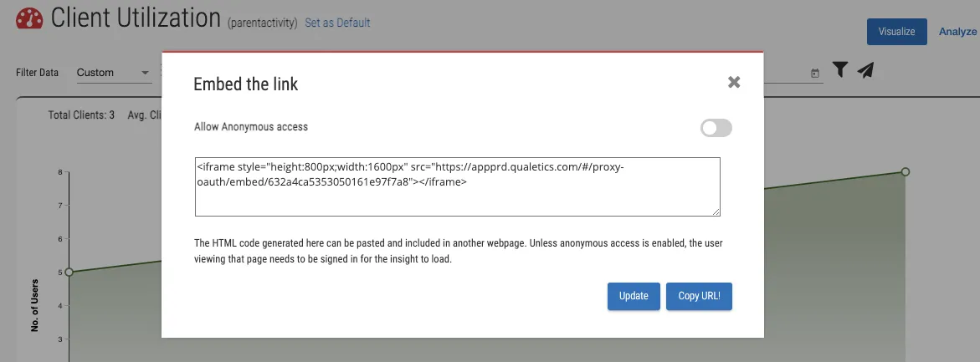
Task: Select the Visualize tab
Action: 896,32
